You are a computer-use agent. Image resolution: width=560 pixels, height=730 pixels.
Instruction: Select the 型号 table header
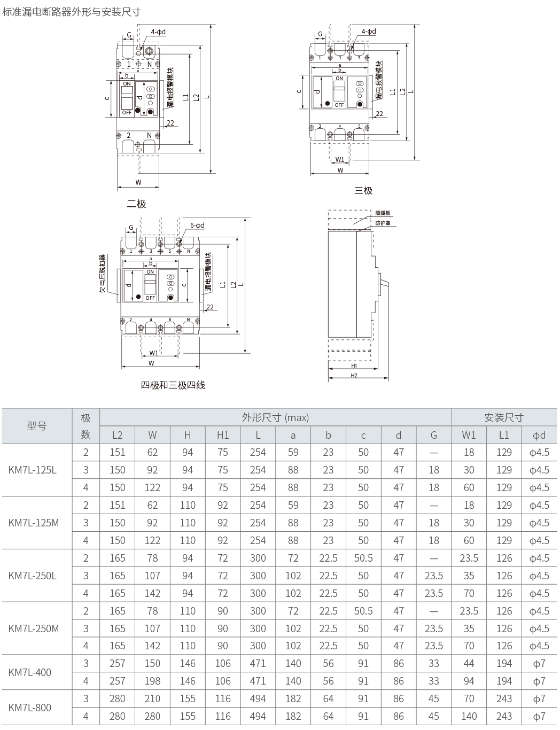click(36, 426)
